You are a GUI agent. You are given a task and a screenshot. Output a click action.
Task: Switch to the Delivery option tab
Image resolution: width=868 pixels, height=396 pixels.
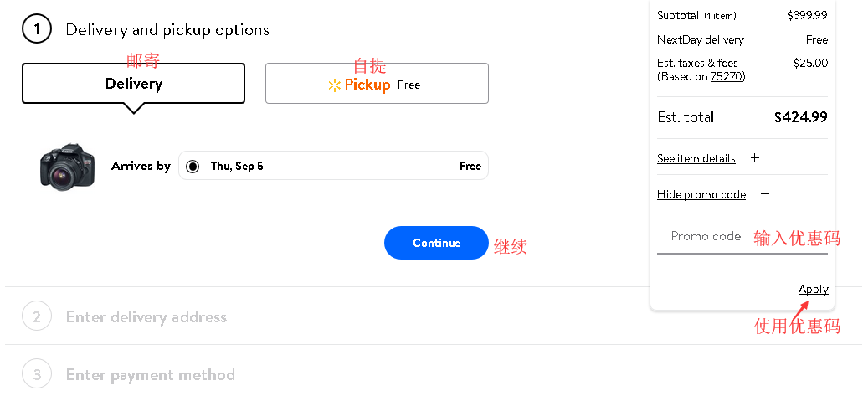134,84
